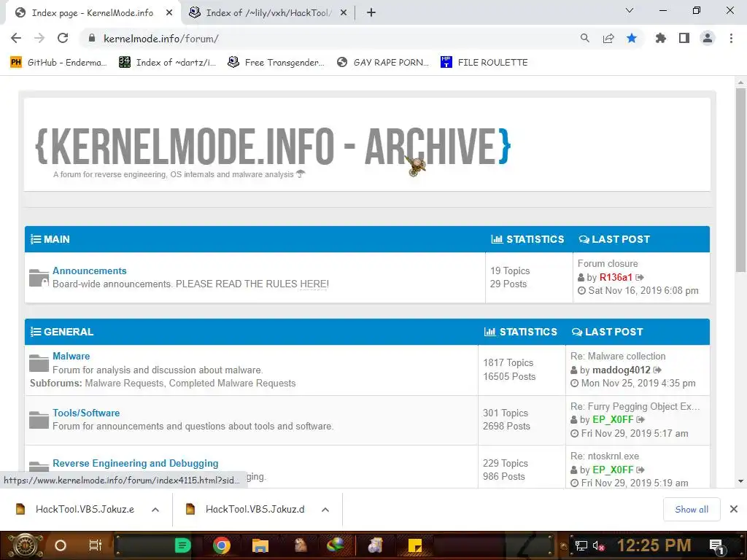Click the lock icon in address bar
Viewport: 747px width, 560px height.
[92, 38]
